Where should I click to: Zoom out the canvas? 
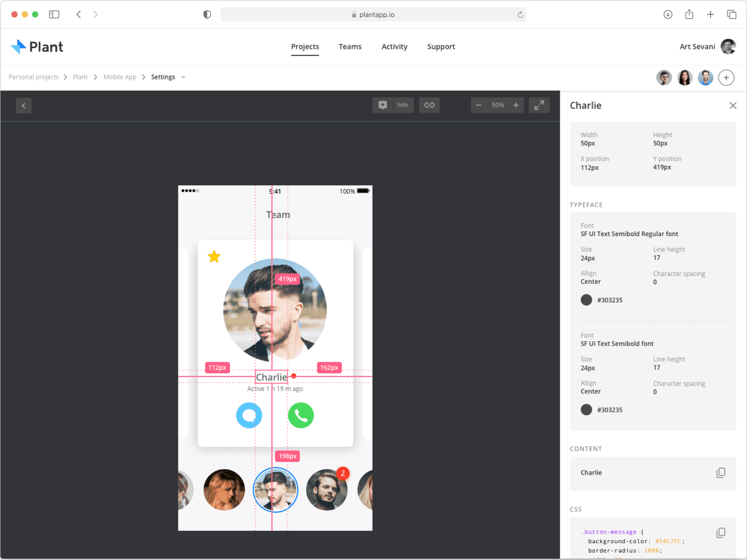click(x=479, y=105)
